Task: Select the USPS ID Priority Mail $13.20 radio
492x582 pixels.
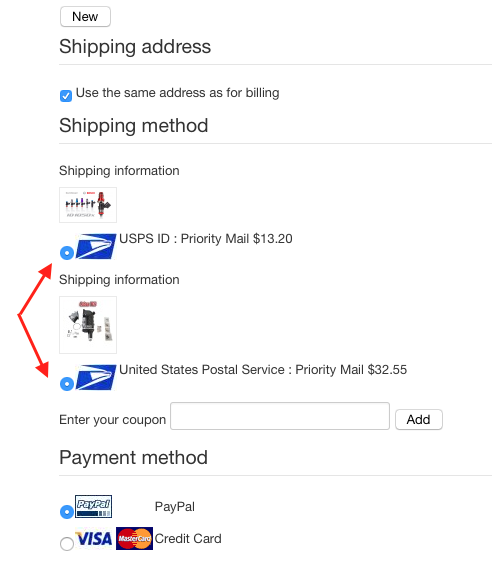Action: click(67, 253)
